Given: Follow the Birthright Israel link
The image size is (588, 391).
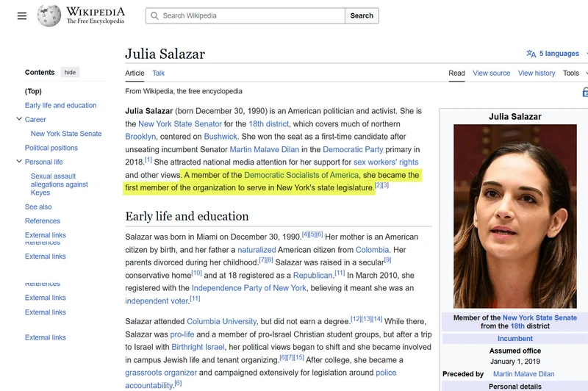Looking at the screenshot, I should tap(198, 347).
